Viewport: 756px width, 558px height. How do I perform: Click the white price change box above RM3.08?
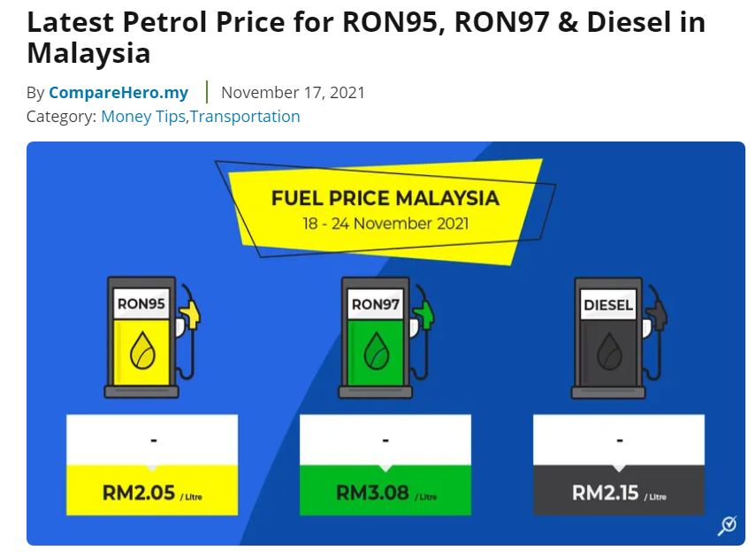pyautogui.click(x=386, y=440)
